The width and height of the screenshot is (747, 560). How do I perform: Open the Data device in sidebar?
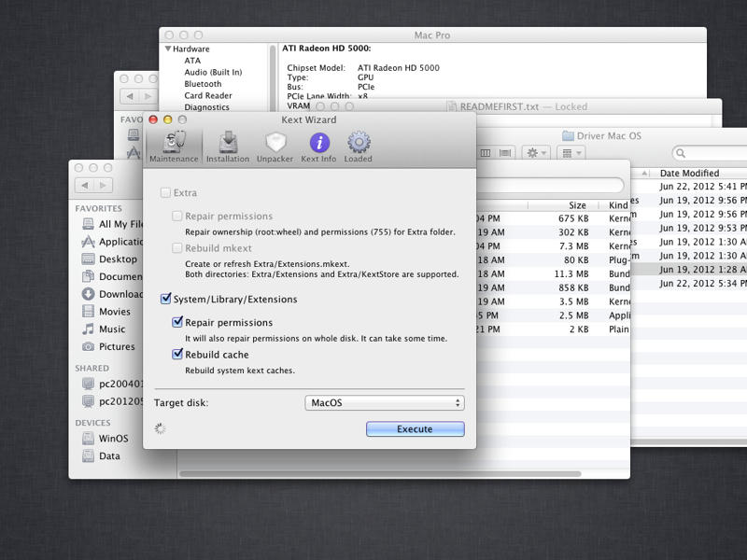pyautogui.click(x=101, y=455)
